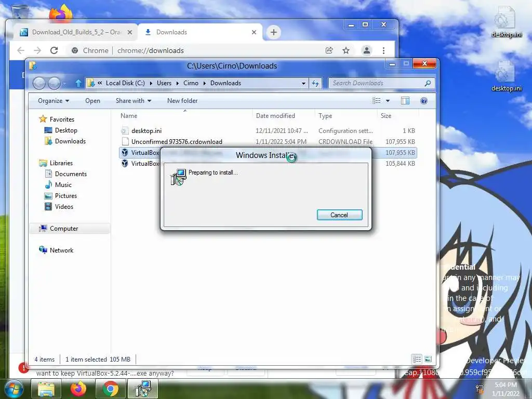Select Cirno in the breadcrumb path
Screen dimensions: 532x399
tap(191, 83)
